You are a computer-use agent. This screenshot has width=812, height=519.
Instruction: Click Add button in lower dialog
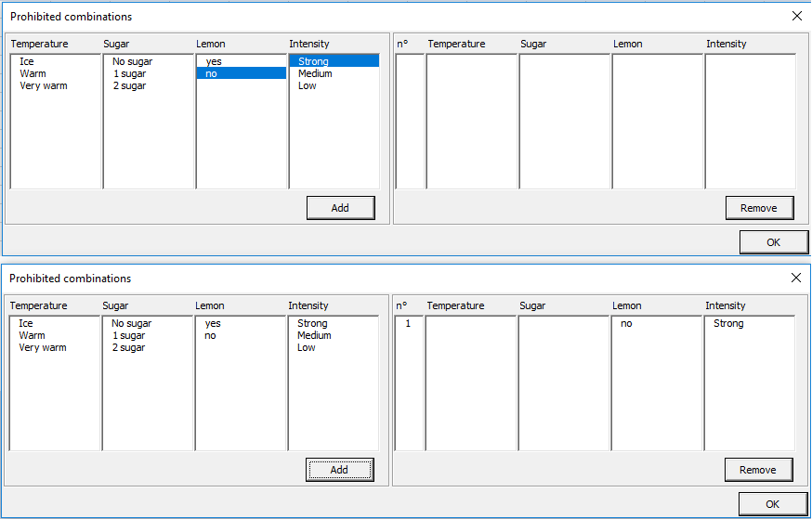pyautogui.click(x=339, y=470)
